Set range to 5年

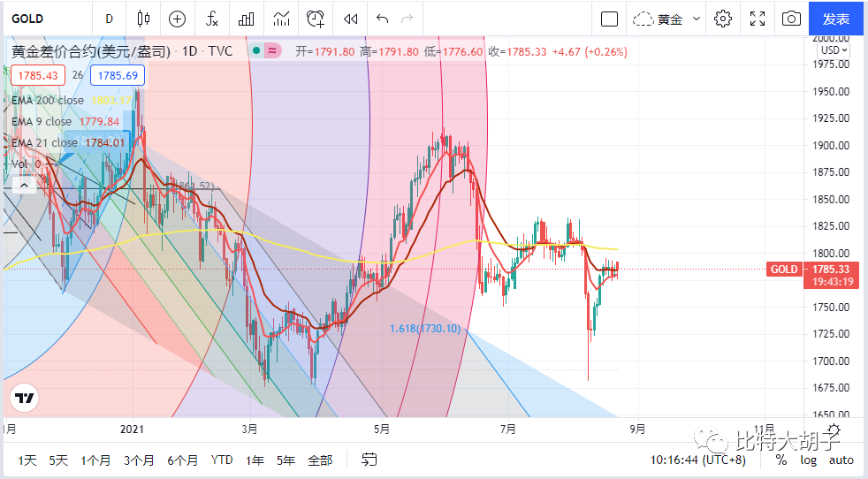tap(286, 460)
